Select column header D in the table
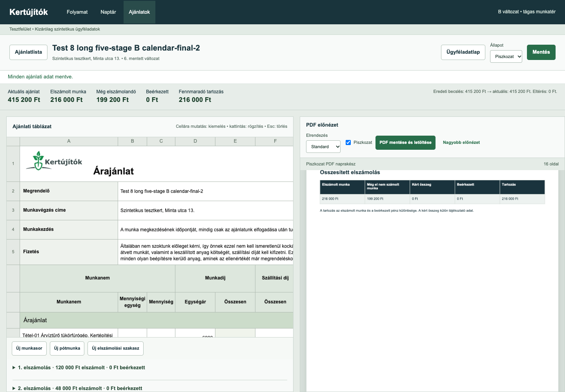This screenshot has width=565, height=392. coord(195,141)
